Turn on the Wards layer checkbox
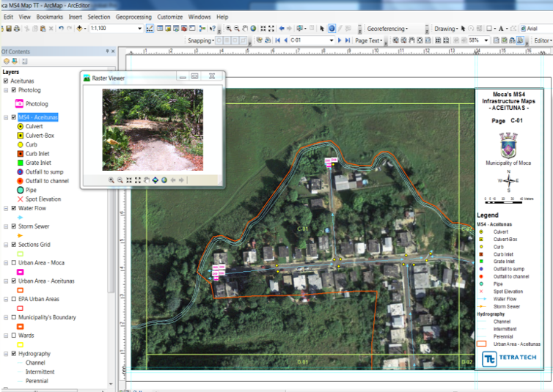 click(x=13, y=336)
